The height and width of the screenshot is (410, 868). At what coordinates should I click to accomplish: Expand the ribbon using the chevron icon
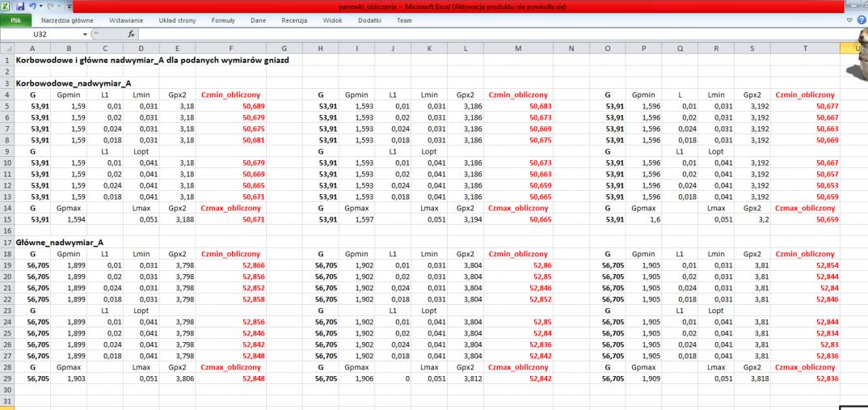tap(850, 20)
